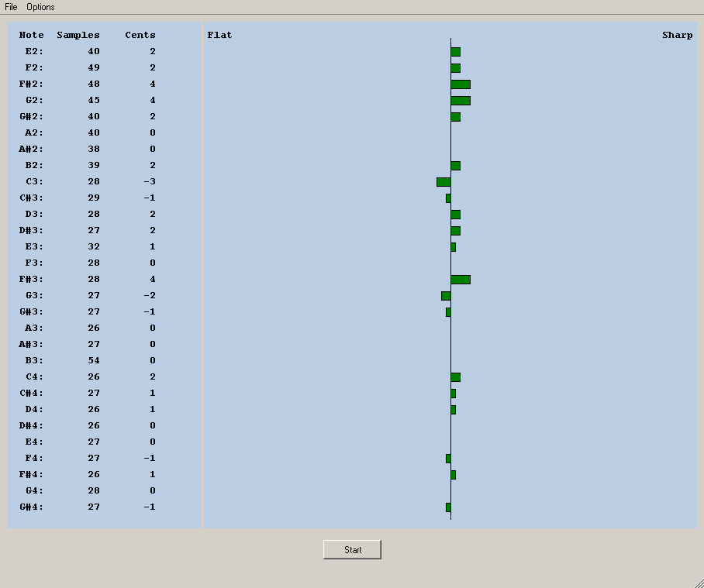Click the Cents column header

click(x=140, y=35)
